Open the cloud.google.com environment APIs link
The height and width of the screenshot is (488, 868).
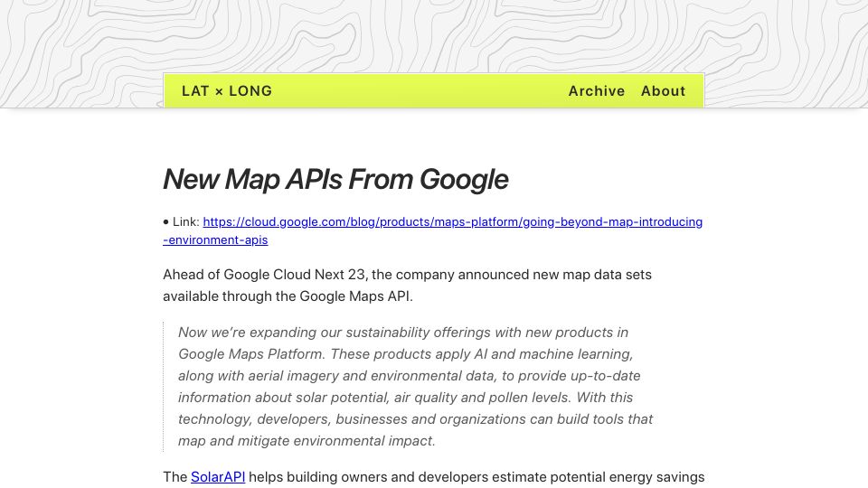click(432, 230)
